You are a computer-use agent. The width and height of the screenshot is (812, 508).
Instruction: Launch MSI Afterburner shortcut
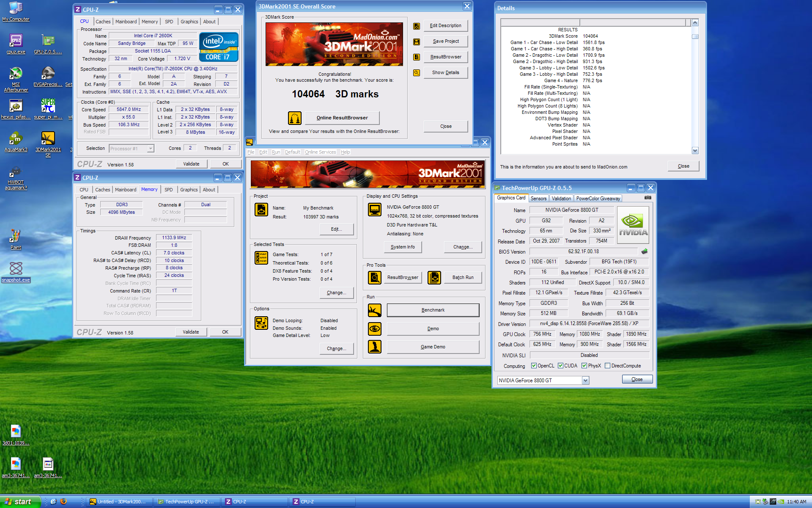click(16, 79)
